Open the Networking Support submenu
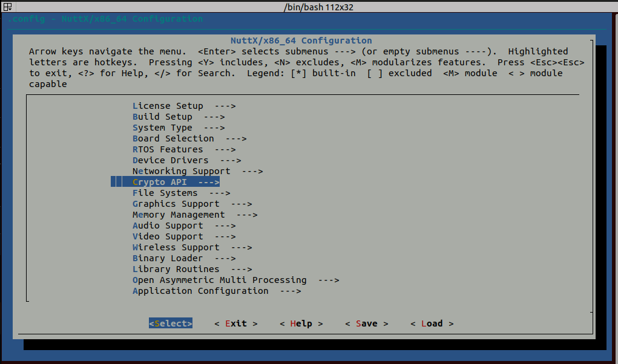Screen dimensions: 618x364 coord(180,171)
